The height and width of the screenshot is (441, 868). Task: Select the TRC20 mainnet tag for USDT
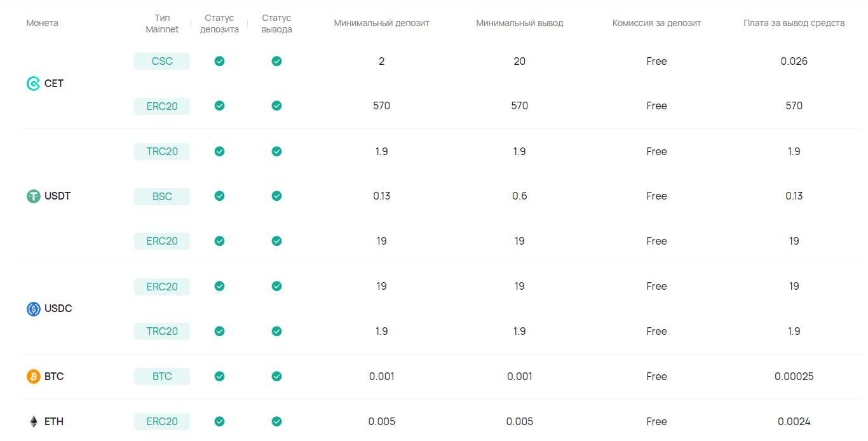162,151
